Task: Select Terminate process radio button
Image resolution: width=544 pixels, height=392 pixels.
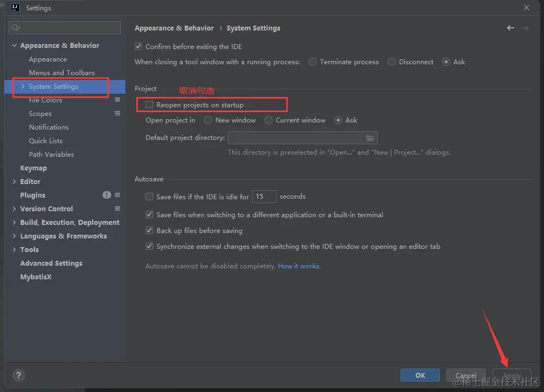Action: [x=312, y=62]
